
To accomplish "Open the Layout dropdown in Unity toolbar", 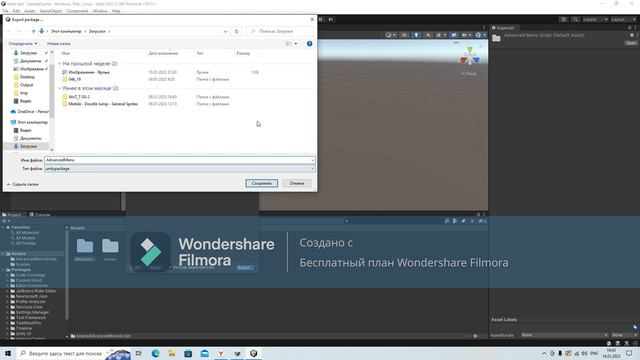I will coord(623,19).
